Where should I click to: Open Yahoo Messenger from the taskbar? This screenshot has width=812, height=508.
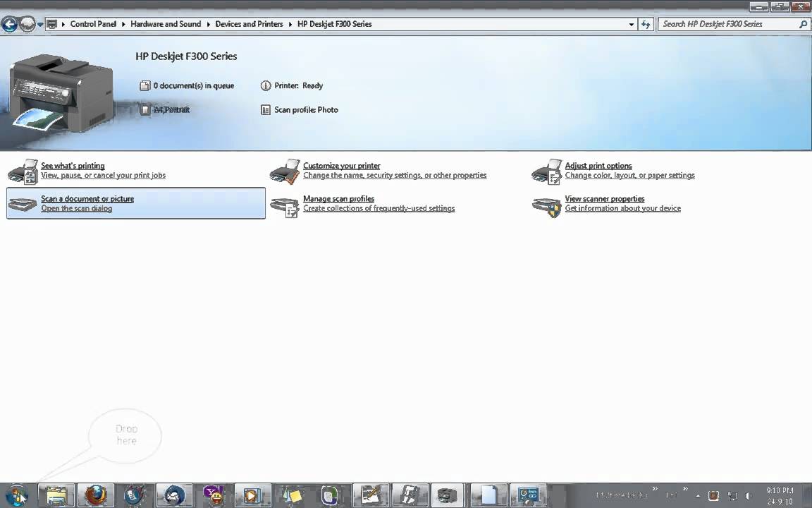coord(214,495)
